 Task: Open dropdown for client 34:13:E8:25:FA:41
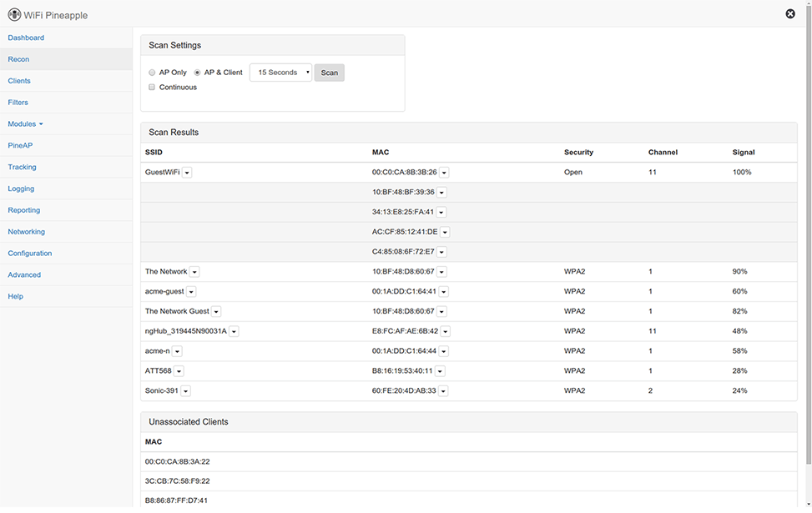coord(441,212)
